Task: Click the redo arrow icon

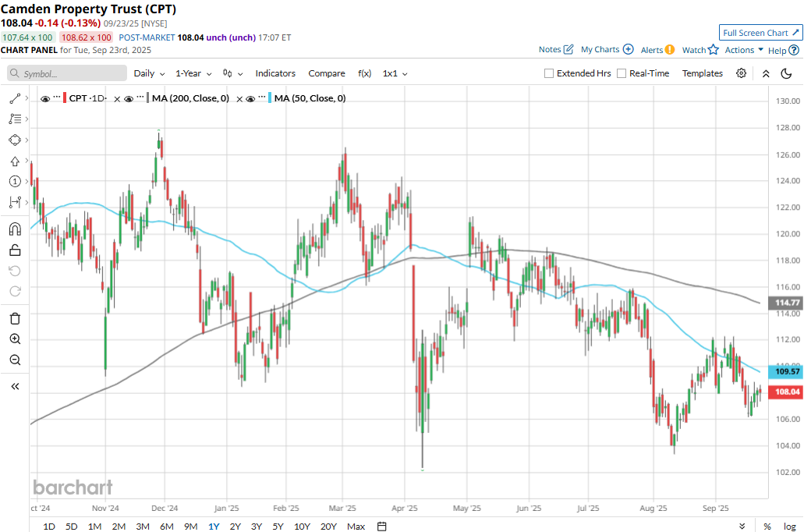Action: click(x=15, y=292)
